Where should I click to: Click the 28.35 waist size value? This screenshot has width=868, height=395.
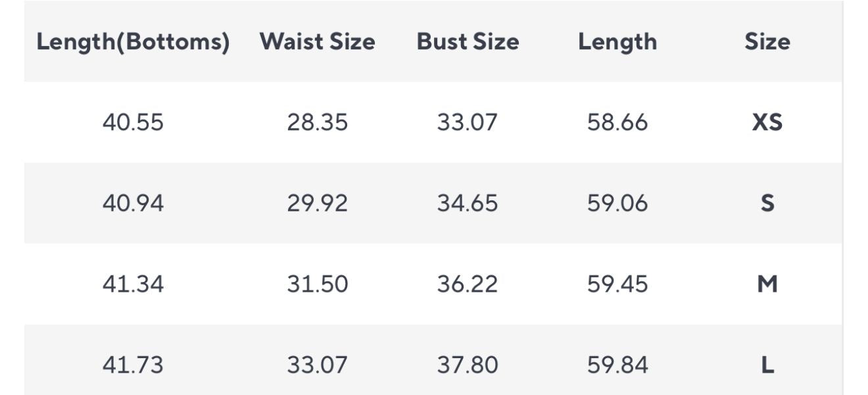[317, 122]
